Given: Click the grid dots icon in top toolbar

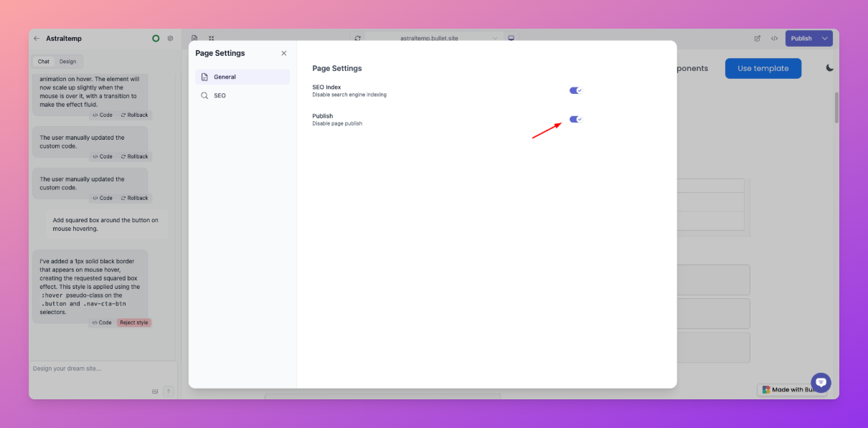Looking at the screenshot, I should coord(212,39).
